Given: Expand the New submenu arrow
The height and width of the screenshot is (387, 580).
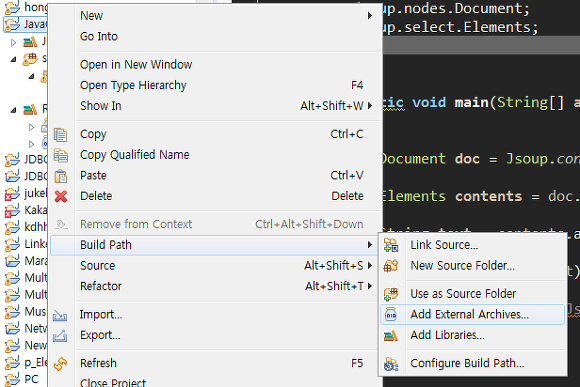Looking at the screenshot, I should pos(370,16).
